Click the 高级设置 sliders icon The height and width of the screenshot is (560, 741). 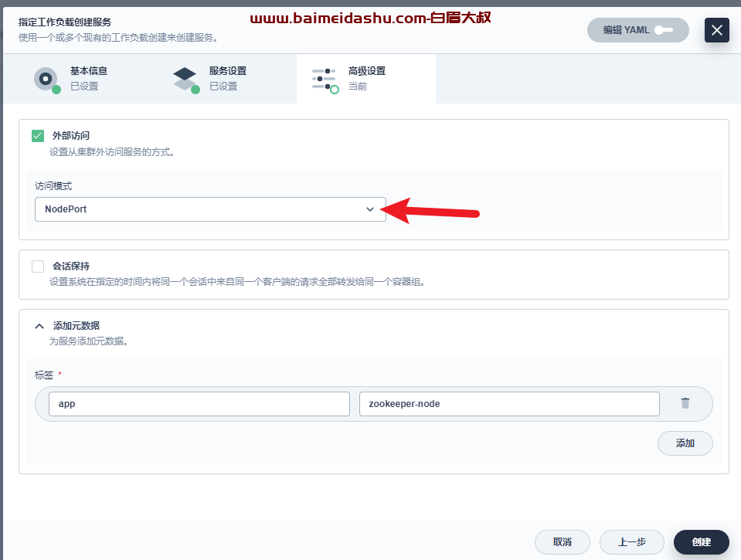[x=325, y=80]
